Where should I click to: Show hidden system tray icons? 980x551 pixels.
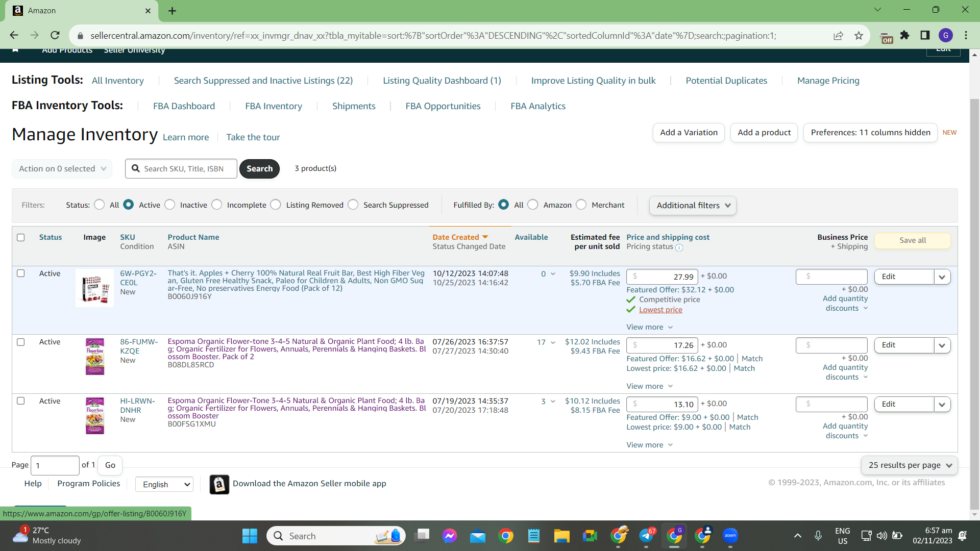point(797,536)
